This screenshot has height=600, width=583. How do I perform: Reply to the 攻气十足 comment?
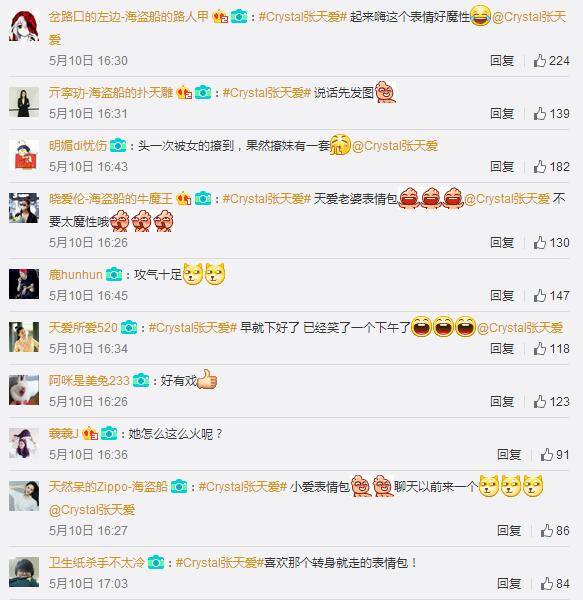point(502,295)
